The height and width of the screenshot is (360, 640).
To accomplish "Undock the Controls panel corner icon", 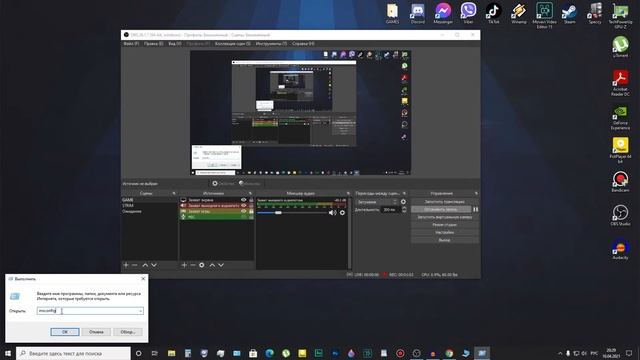I will [x=476, y=193].
